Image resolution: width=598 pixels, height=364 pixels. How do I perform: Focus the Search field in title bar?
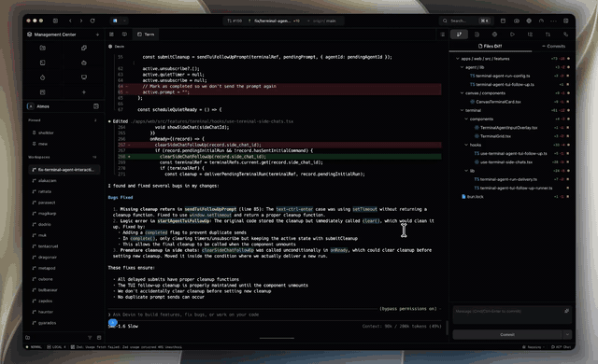point(465,21)
